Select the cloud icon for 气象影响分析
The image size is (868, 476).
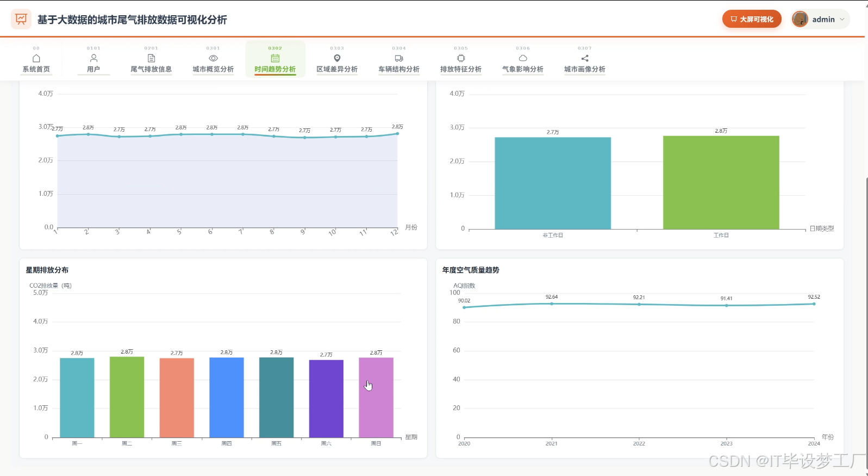(523, 58)
